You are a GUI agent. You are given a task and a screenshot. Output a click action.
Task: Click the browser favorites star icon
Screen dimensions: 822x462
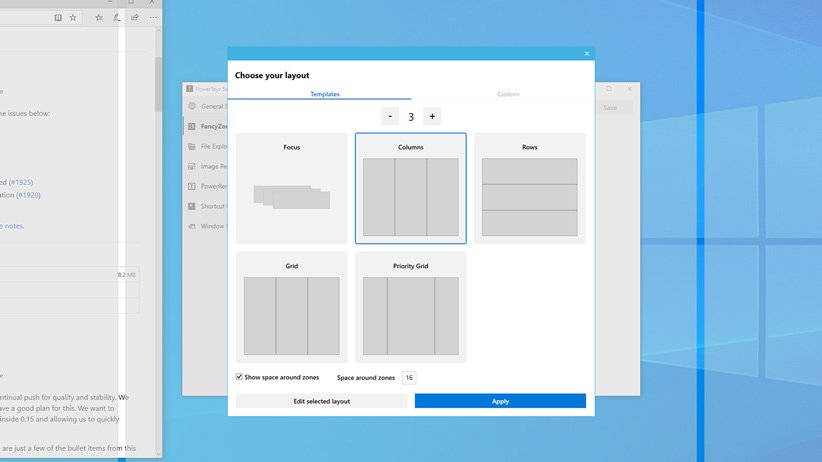click(73, 17)
